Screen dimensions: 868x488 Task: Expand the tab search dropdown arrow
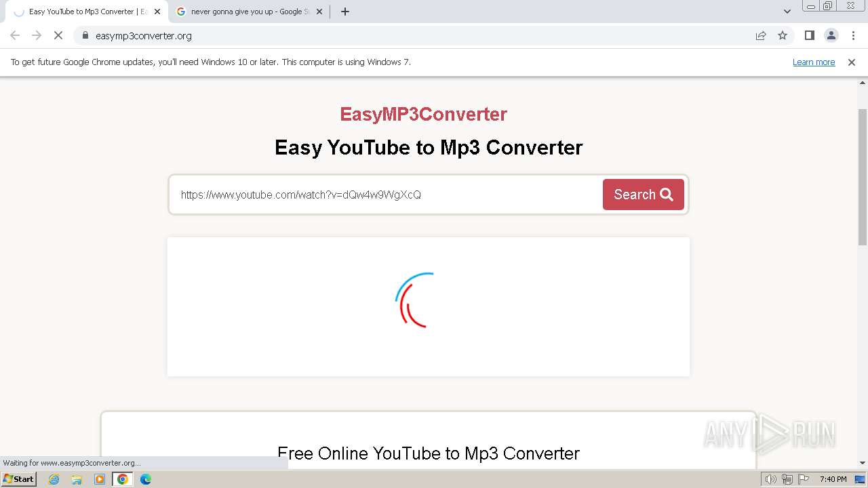tap(787, 12)
